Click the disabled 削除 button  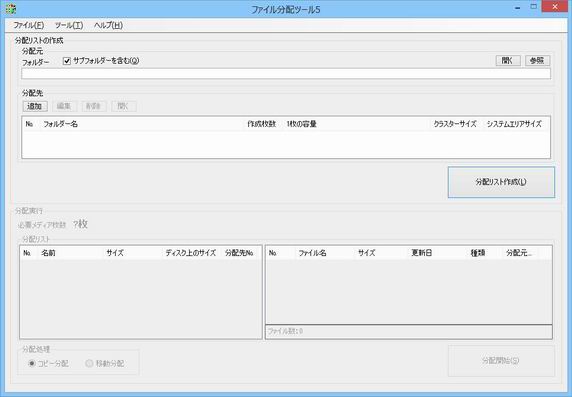click(94, 106)
